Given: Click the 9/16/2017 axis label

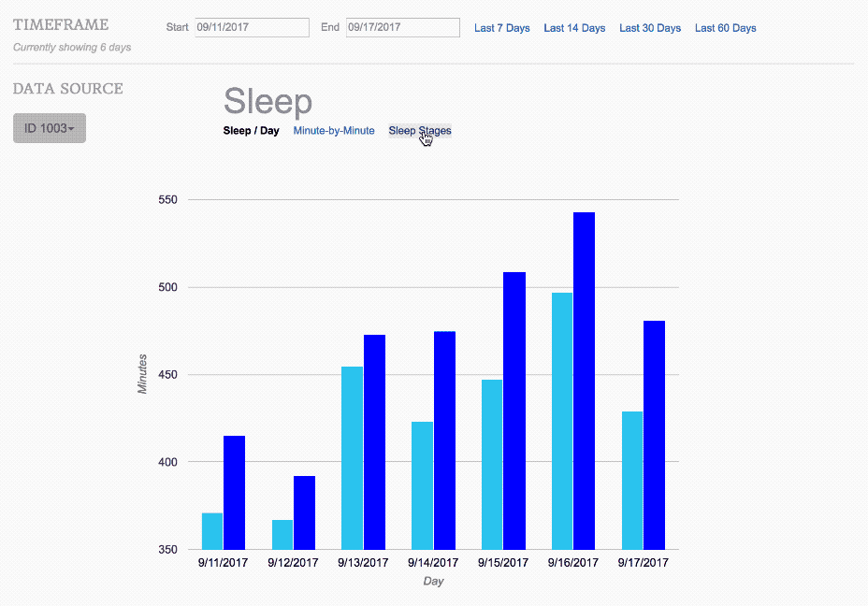Looking at the screenshot, I should (x=573, y=563).
